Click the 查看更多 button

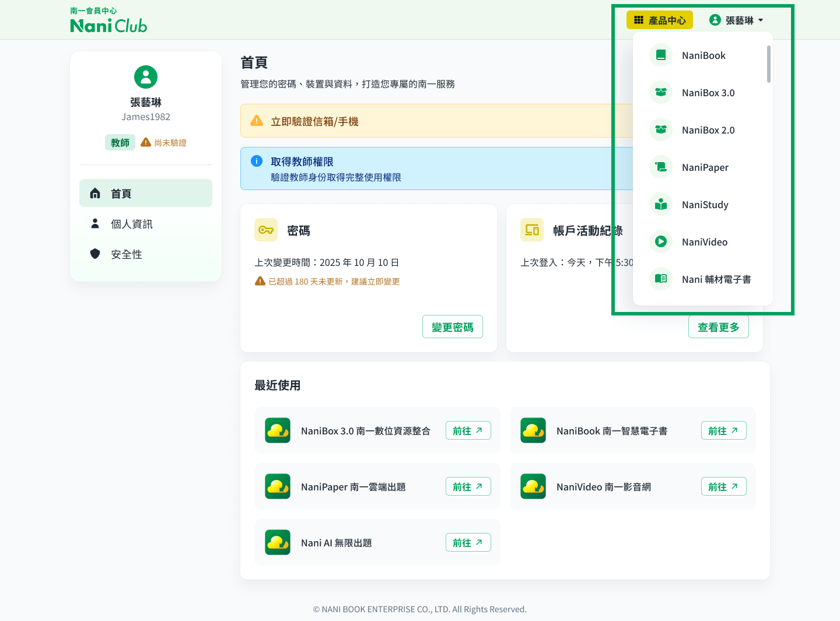click(719, 327)
